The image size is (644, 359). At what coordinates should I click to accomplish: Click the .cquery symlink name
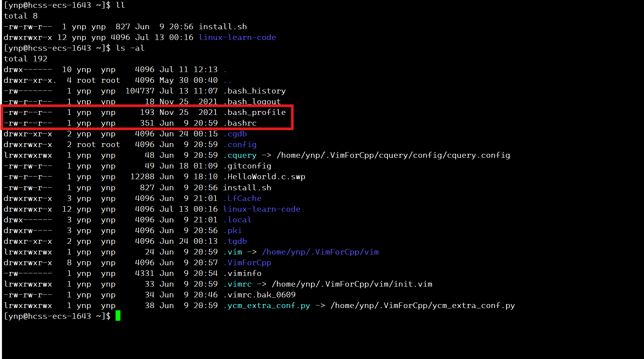coord(240,155)
